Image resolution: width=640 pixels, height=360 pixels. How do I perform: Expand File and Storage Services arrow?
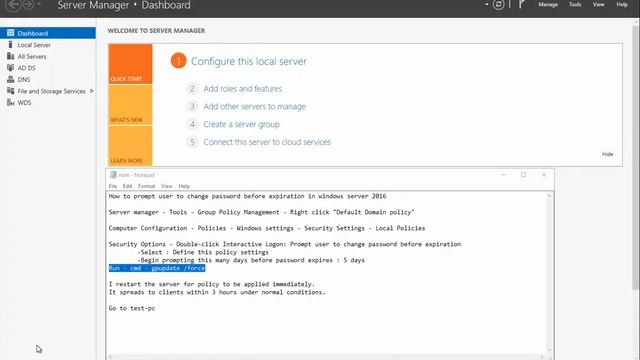(x=91, y=91)
